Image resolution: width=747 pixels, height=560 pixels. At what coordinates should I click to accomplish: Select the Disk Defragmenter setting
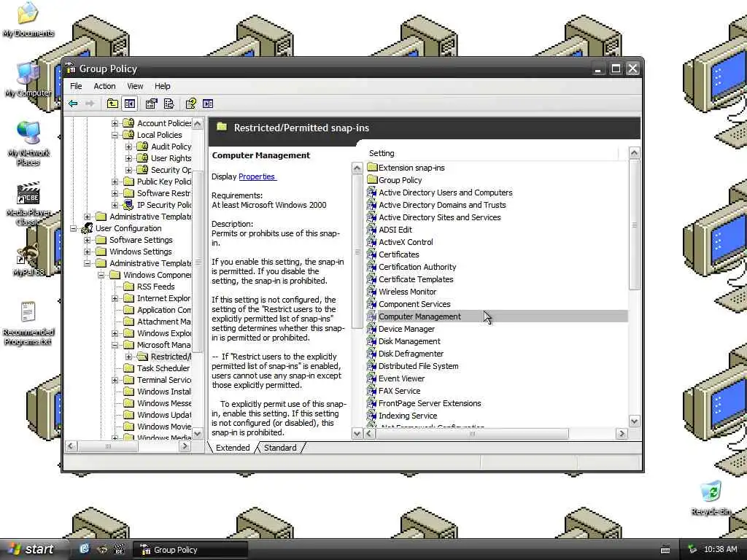(411, 354)
